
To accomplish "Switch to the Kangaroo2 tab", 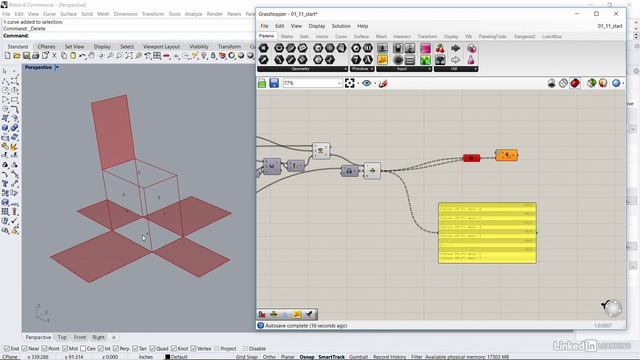I will click(x=524, y=36).
